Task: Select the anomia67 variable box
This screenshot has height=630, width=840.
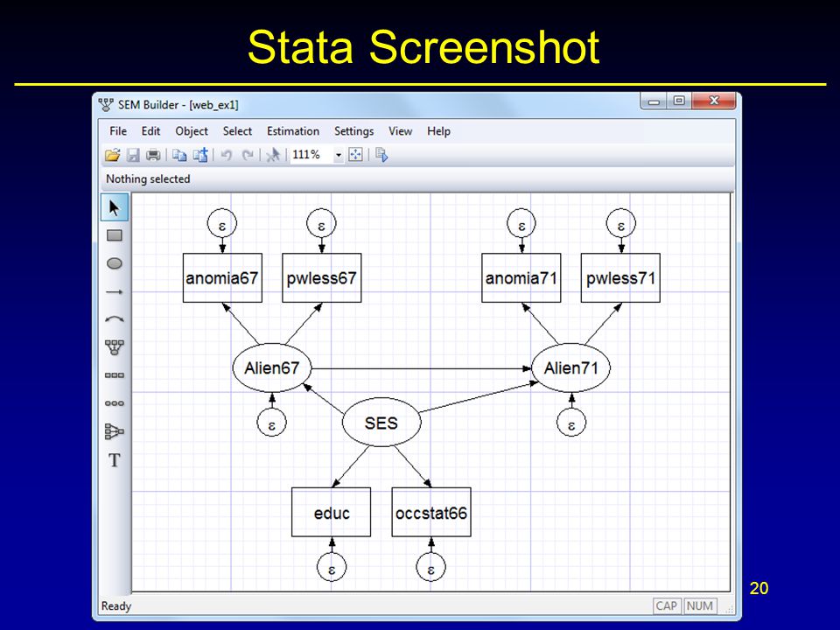Action: [222, 278]
